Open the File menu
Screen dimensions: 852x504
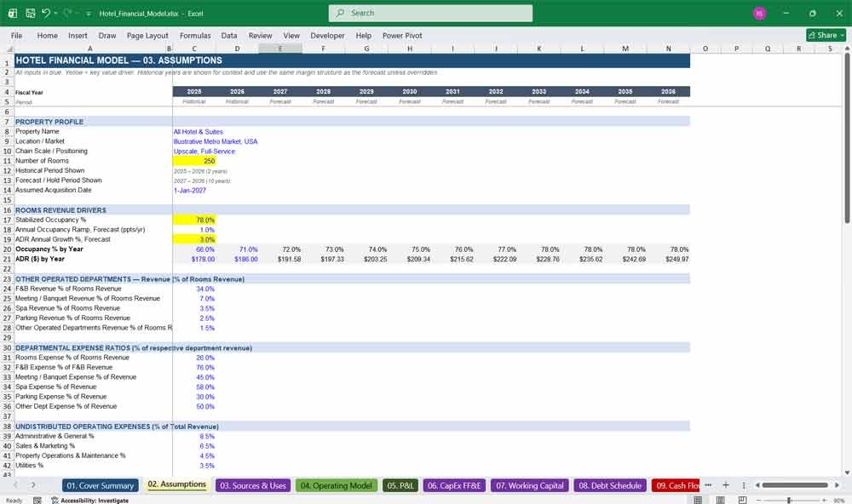[17, 35]
